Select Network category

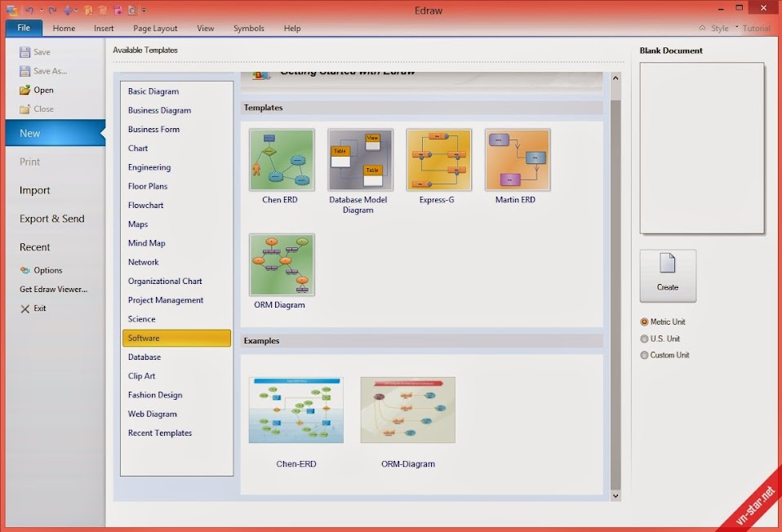(143, 262)
